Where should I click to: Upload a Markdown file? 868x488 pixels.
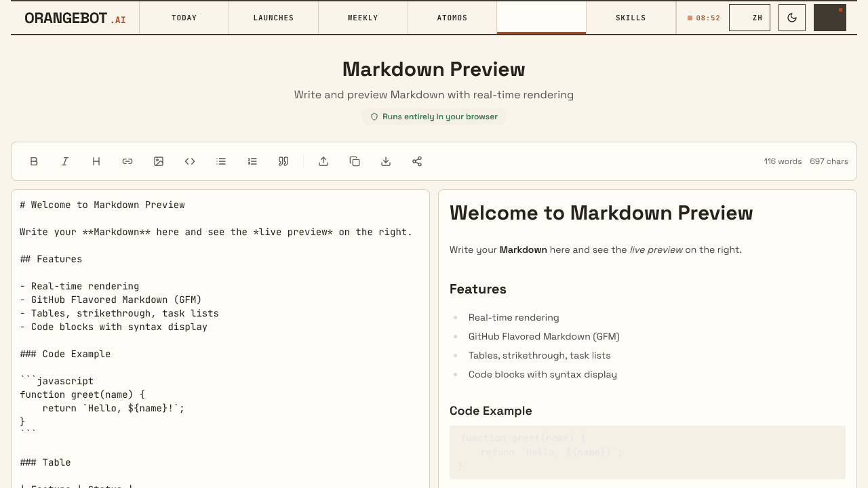coord(323,161)
